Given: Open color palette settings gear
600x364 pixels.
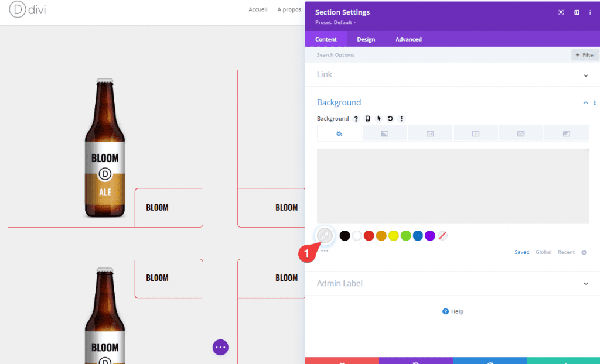Looking at the screenshot, I should (584, 252).
